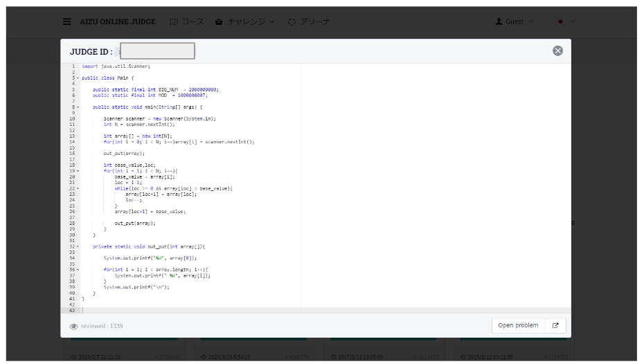Collapse the main method fold on line 8
Screen dimensions: 644x364
coord(78,107)
